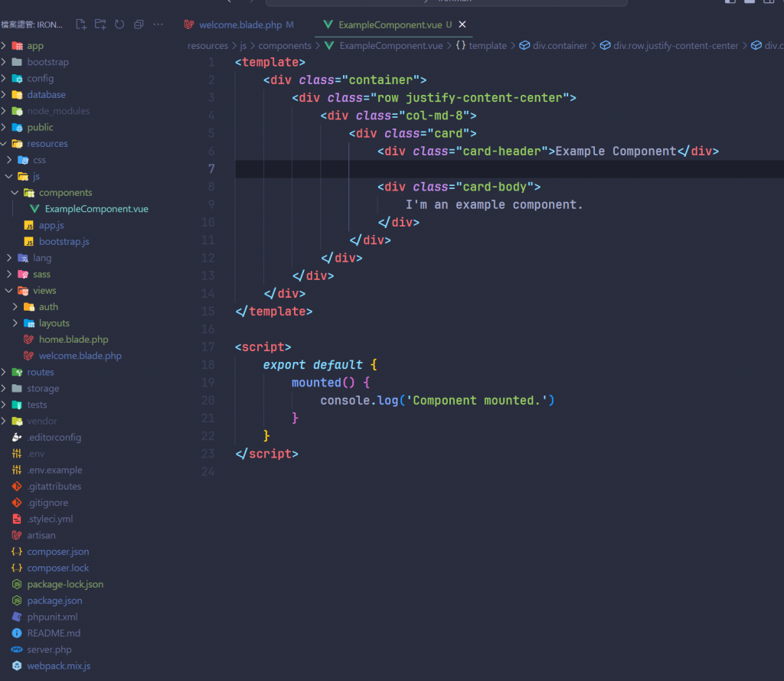
Task: Click 'div.container' breadcrumb segment
Action: tap(560, 45)
